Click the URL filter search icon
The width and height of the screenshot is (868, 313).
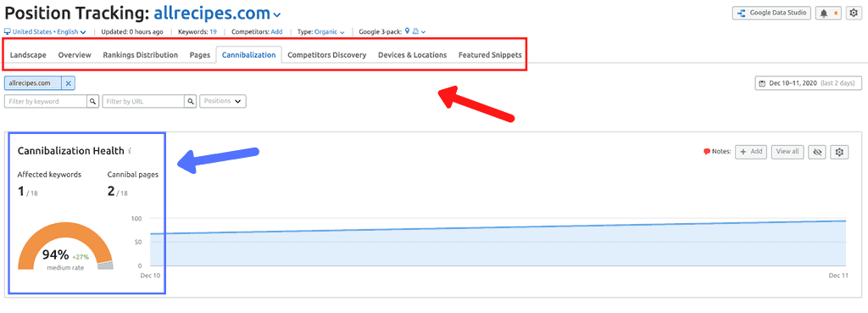[191, 102]
